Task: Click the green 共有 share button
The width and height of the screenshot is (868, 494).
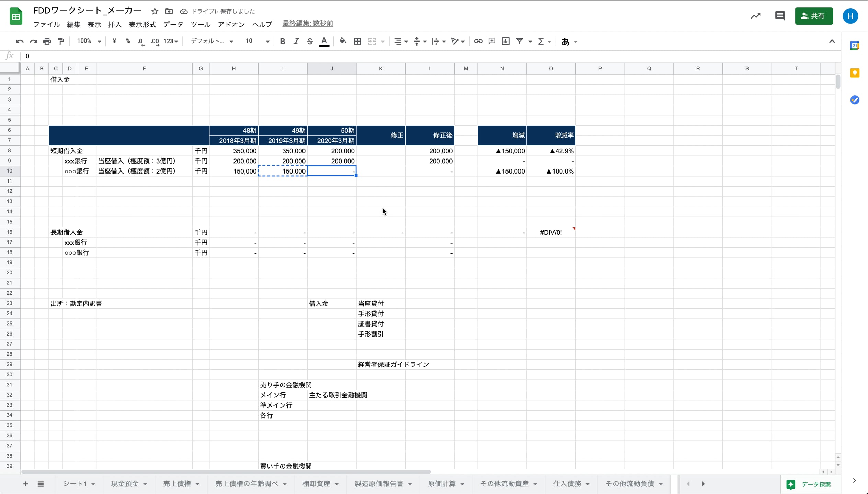Action: tap(813, 16)
